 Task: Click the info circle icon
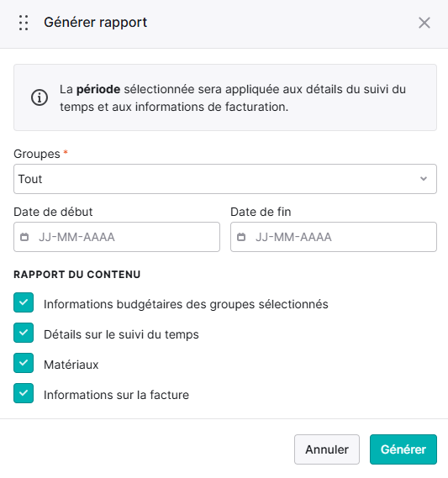pos(40,97)
